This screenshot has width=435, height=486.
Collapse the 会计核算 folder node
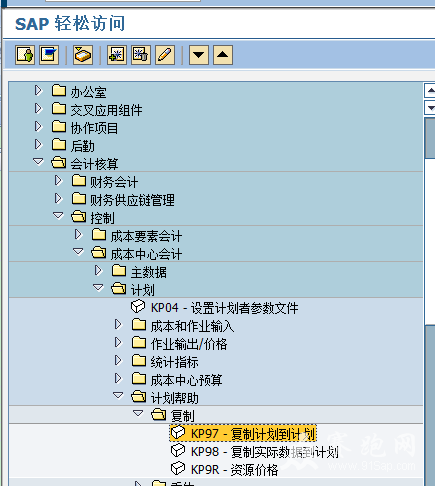click(38, 162)
